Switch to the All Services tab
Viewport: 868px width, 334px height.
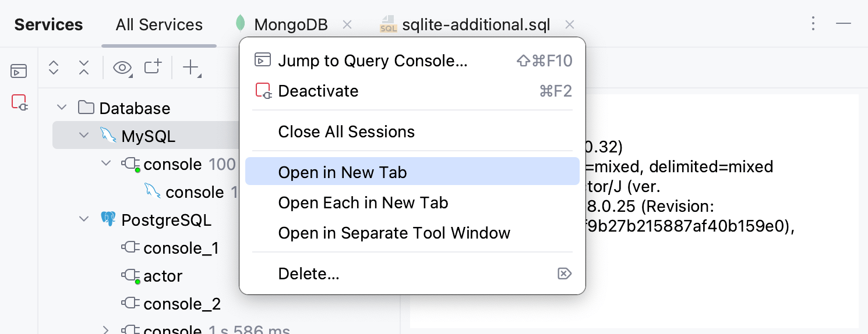(159, 24)
